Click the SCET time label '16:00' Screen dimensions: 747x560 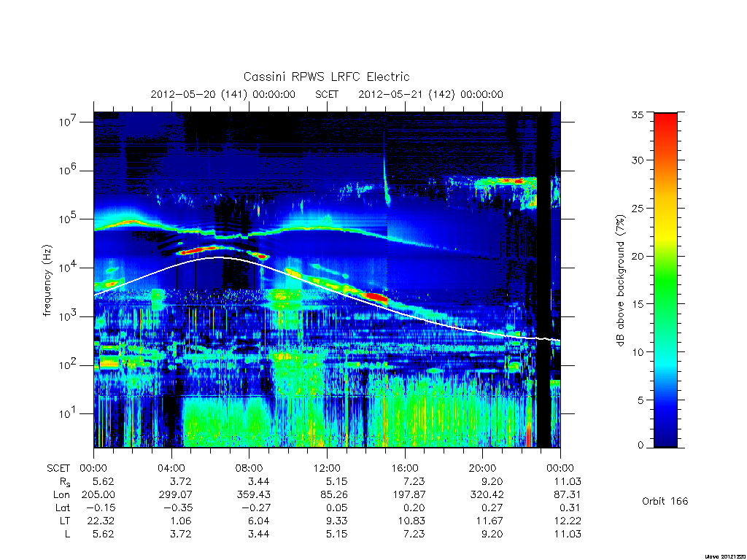(x=404, y=468)
